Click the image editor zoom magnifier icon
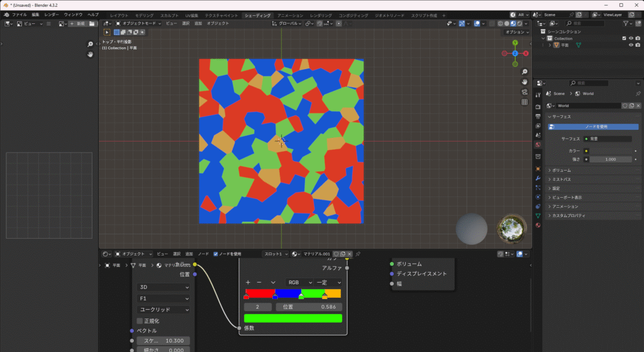This screenshot has width=644, height=352. 91,44
